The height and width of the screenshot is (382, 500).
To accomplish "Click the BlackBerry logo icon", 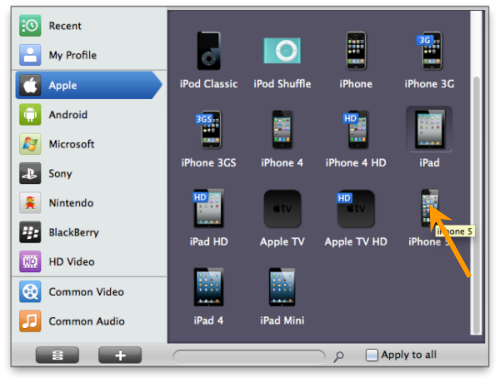I will click(30, 232).
